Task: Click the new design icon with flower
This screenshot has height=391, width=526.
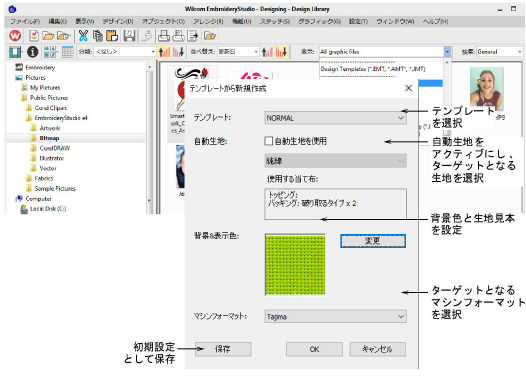Action: (34, 35)
